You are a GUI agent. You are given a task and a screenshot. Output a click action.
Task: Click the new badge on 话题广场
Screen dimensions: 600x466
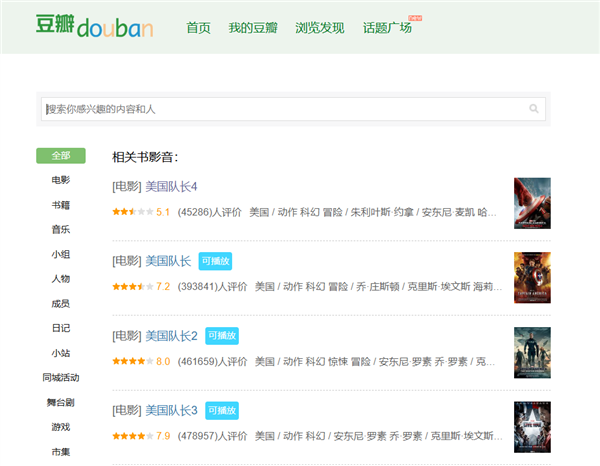coord(415,18)
